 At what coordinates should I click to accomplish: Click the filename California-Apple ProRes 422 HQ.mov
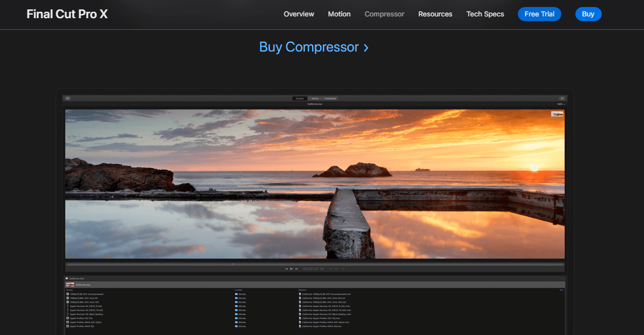click(x=320, y=318)
